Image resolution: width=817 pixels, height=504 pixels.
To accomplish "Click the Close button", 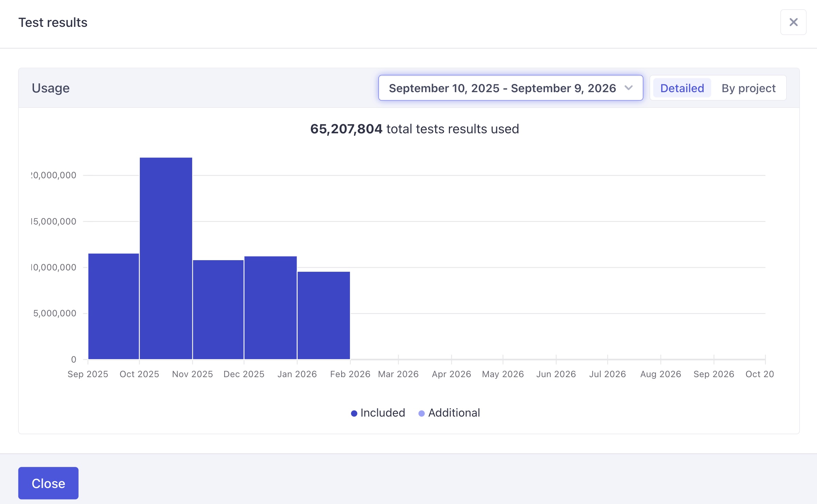I will tap(48, 483).
